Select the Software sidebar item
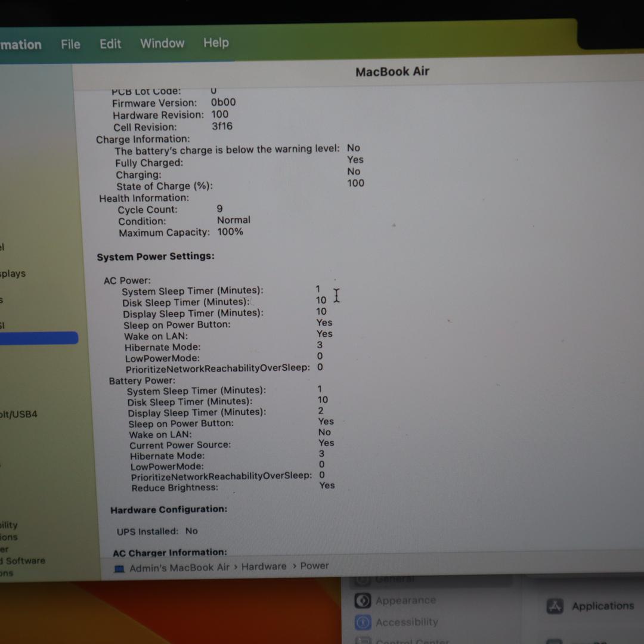The height and width of the screenshot is (644, 644). pyautogui.click(x=23, y=561)
